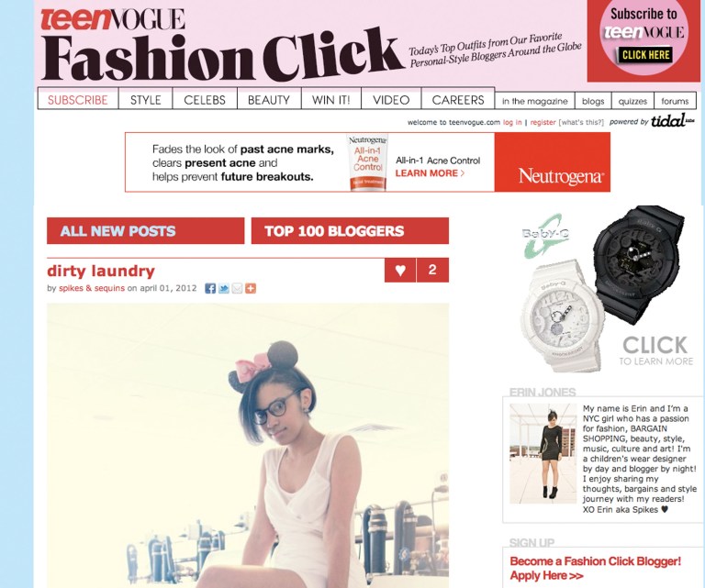
Task: Open more sharing options plus icon
Action: (x=251, y=288)
